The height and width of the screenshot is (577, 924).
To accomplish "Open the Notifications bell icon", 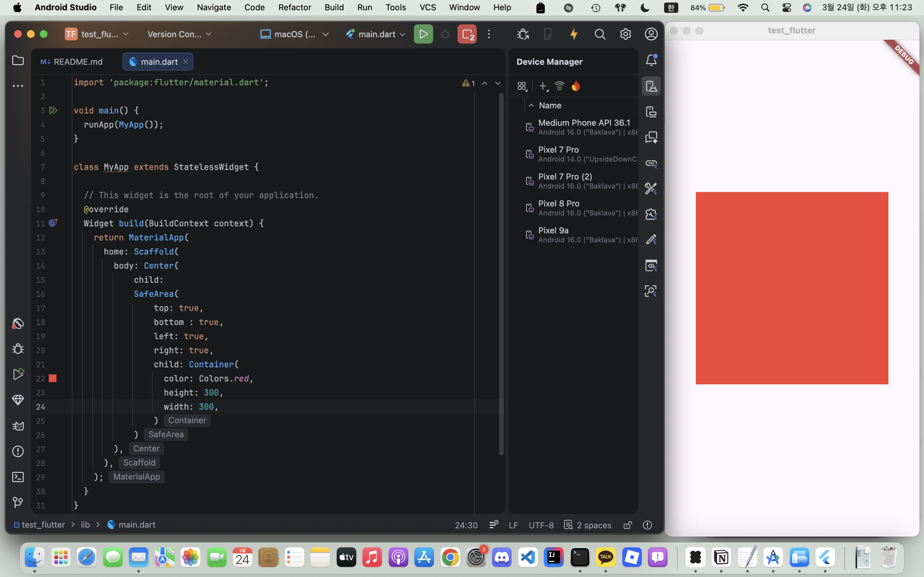I will (x=651, y=60).
